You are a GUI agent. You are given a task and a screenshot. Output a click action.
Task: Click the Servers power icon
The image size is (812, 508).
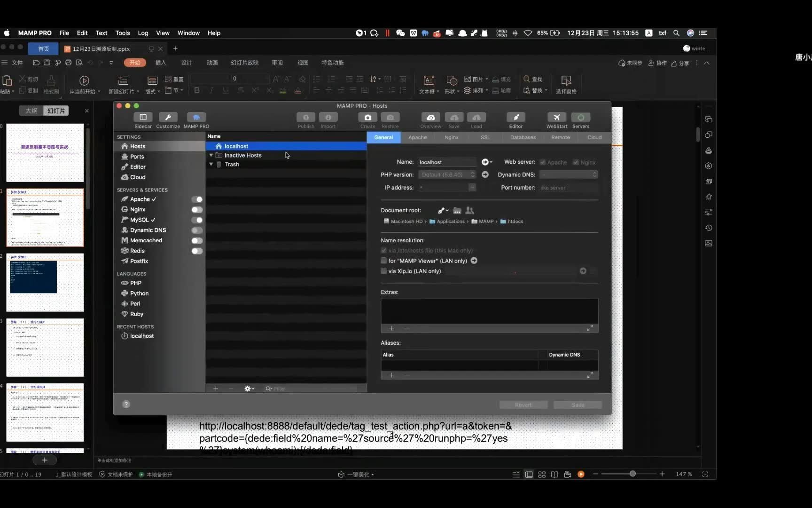[581, 117]
